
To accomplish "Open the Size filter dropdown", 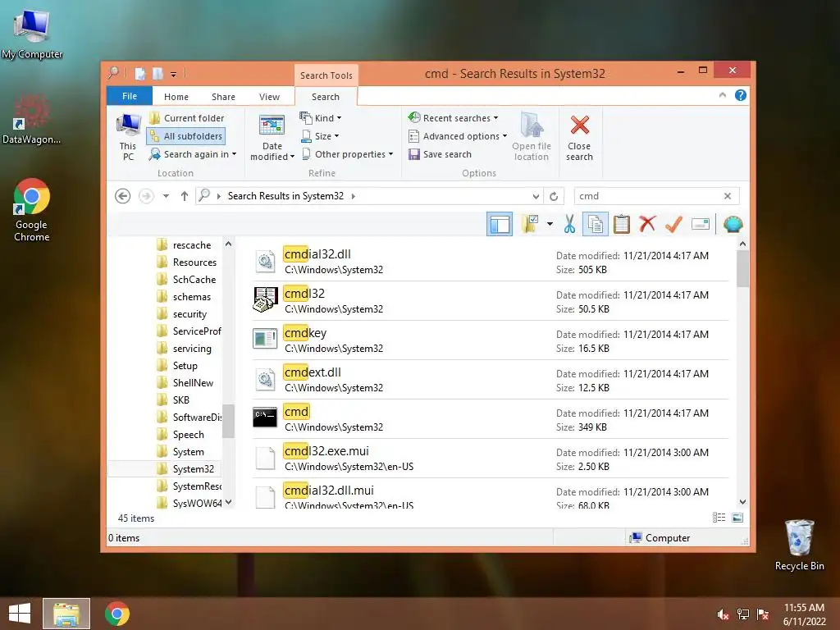I will (x=320, y=136).
